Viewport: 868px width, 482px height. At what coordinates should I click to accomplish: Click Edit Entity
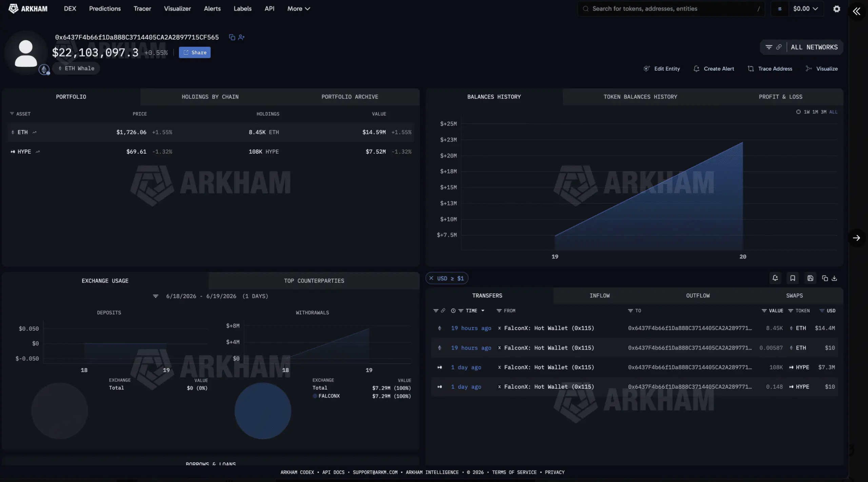[662, 69]
